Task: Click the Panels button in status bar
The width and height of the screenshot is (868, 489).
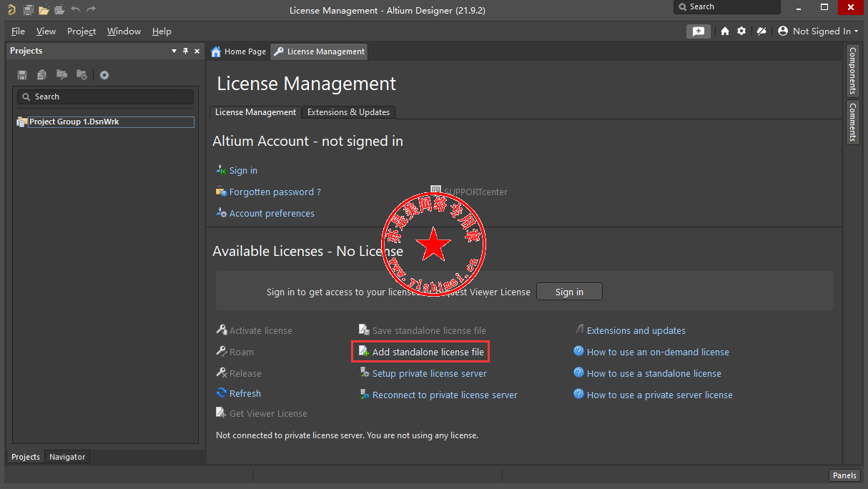Action: [844, 475]
